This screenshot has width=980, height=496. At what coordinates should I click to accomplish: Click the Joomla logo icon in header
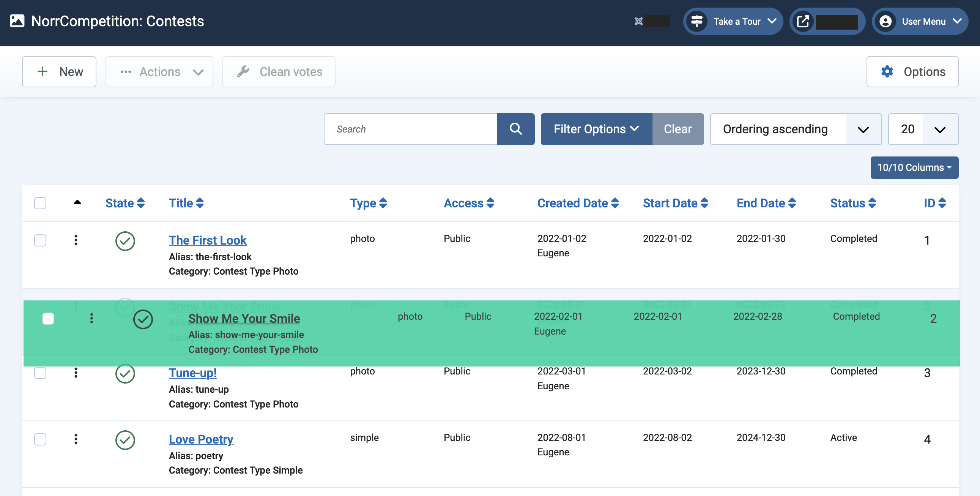(638, 21)
